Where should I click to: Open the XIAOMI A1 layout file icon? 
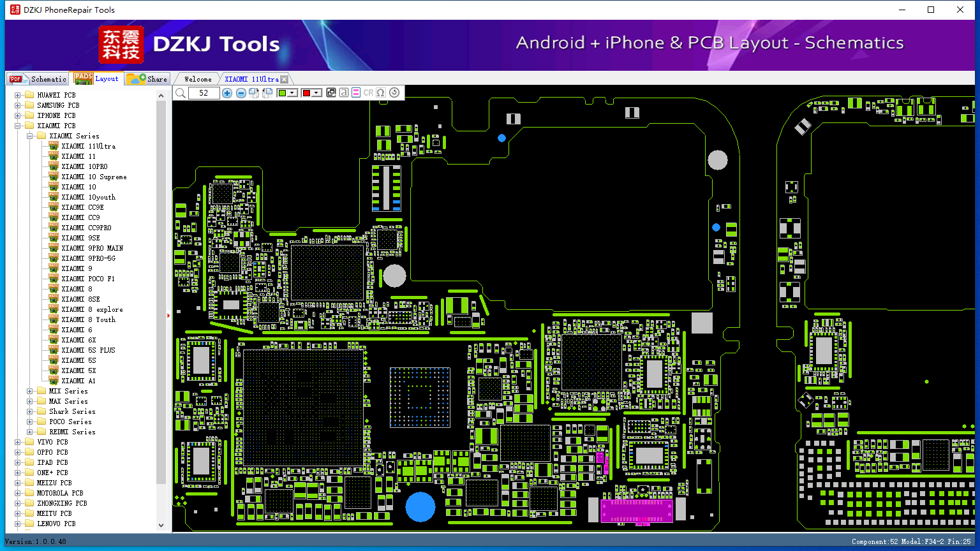54,381
